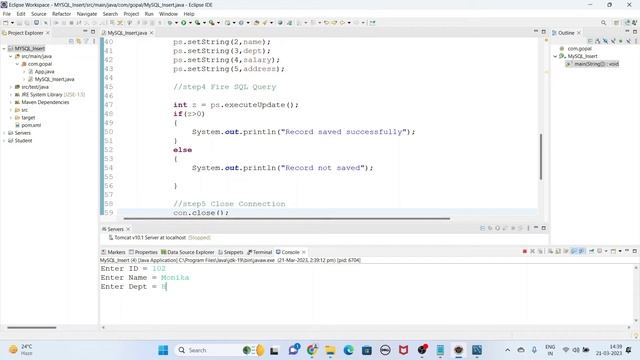The image size is (640, 360).
Task: Collapse the MYSQL_Insert project node
Action: tap(4, 49)
